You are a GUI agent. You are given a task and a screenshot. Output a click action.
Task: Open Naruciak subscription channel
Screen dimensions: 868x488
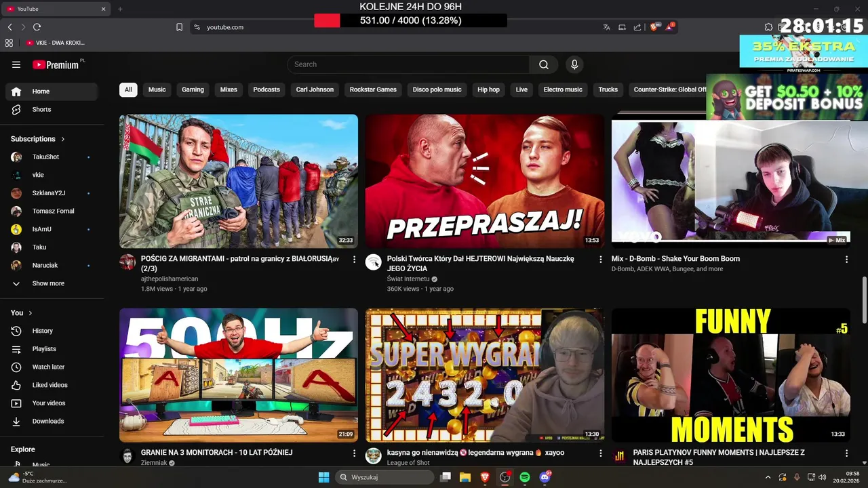52,265
